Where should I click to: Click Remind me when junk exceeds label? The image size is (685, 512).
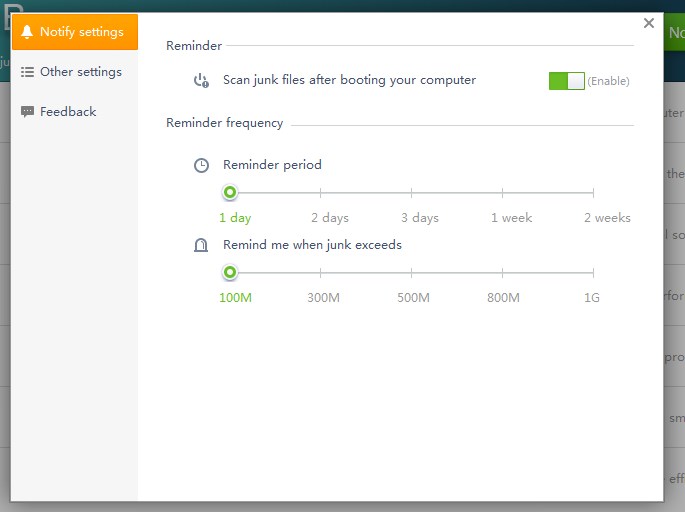tap(312, 245)
